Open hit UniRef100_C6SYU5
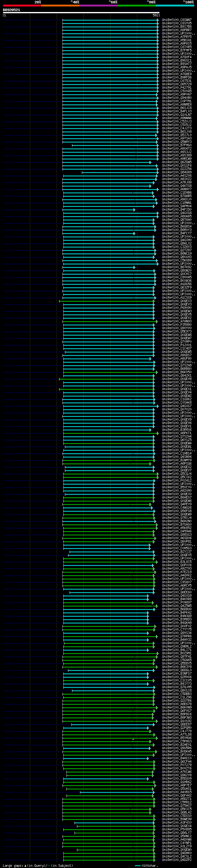This screenshot has height=868, width=197. pos(176,23)
